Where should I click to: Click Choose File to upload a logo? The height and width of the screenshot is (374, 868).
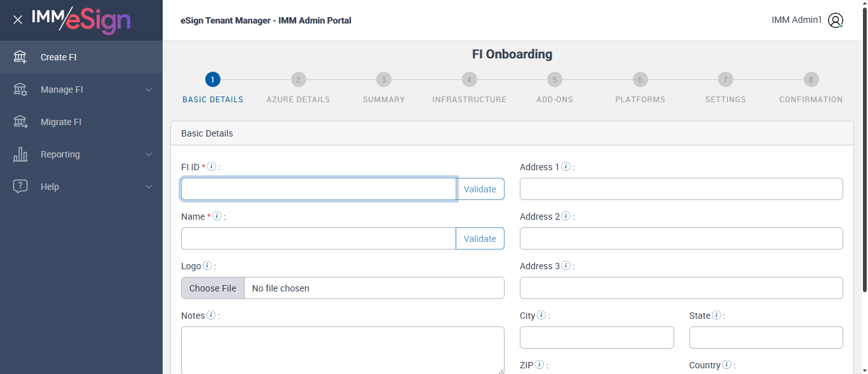tap(213, 288)
